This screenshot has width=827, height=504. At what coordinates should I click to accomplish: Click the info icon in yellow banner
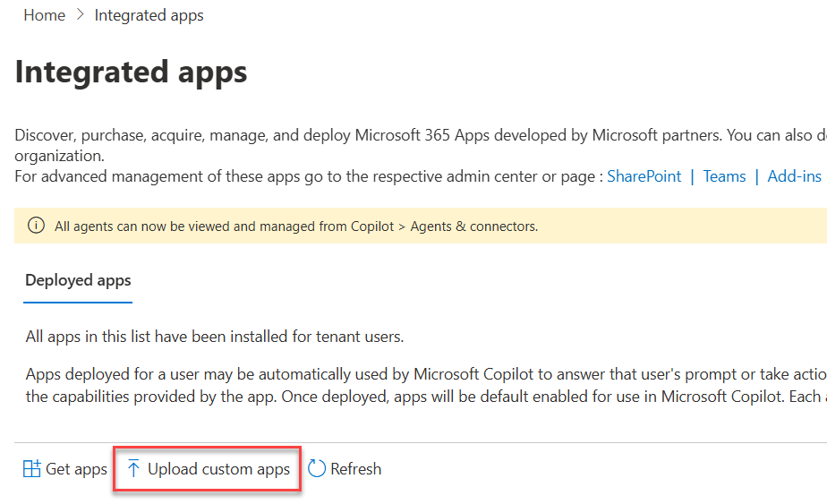[36, 226]
